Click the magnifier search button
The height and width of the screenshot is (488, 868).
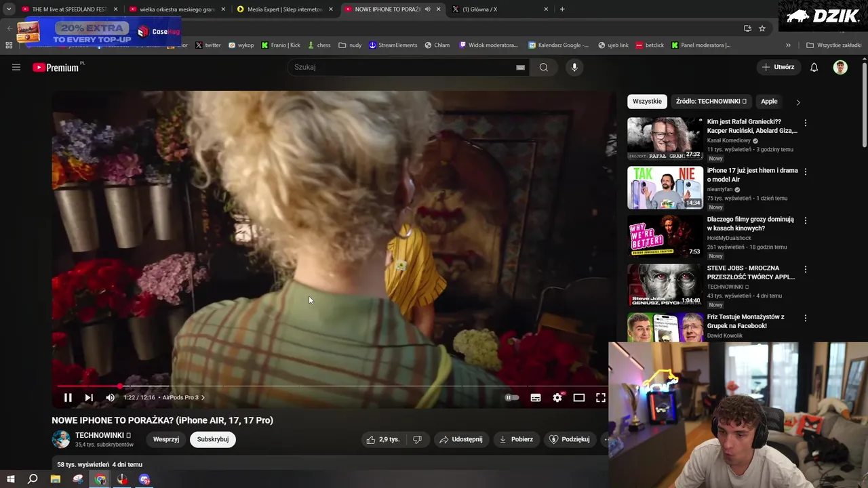544,67
